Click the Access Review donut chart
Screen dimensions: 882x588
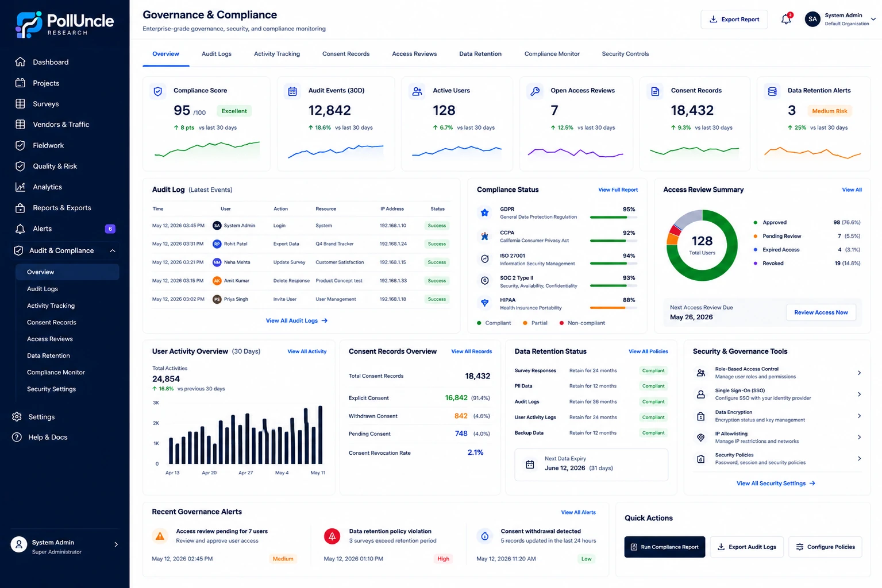(x=702, y=245)
